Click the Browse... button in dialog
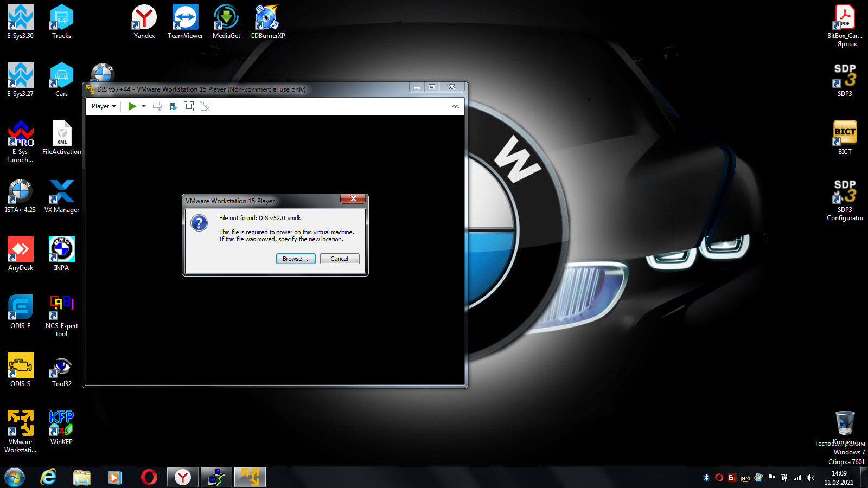This screenshot has width=868, height=488. [x=295, y=259]
